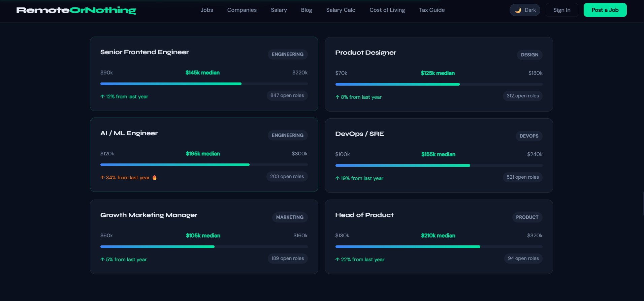Viewport: 644px width, 301px height.
Task: Click the 203 open roles badge
Action: pos(287,176)
